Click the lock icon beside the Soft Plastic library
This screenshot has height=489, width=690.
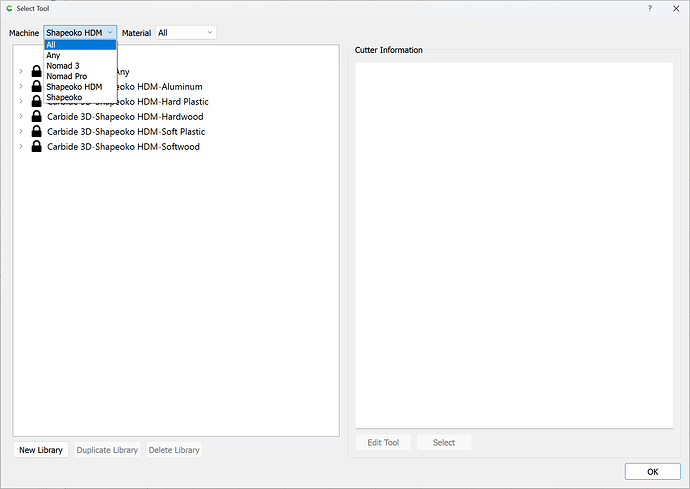coord(37,132)
